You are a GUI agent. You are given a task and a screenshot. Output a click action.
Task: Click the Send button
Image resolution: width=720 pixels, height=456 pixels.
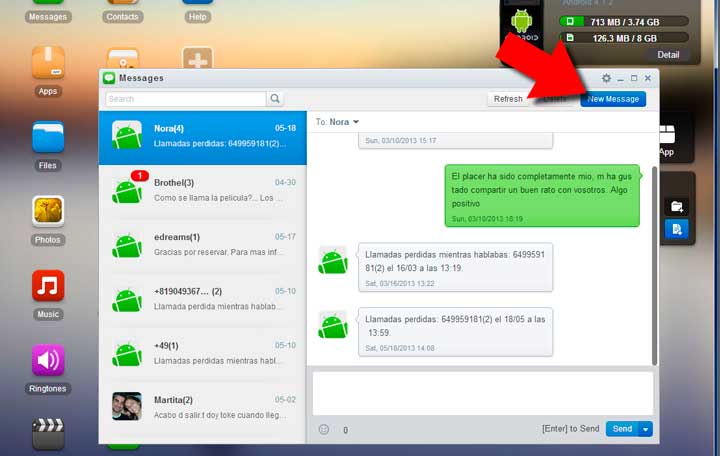click(x=622, y=429)
